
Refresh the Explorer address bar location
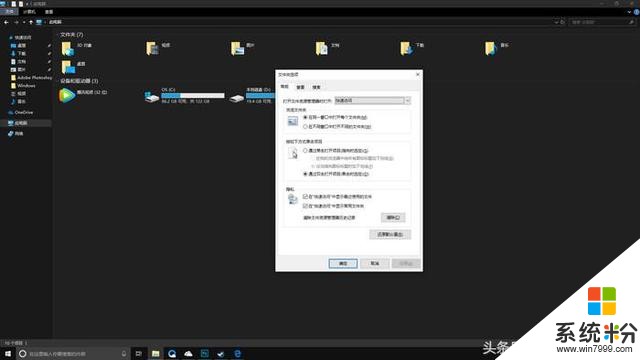(563, 22)
